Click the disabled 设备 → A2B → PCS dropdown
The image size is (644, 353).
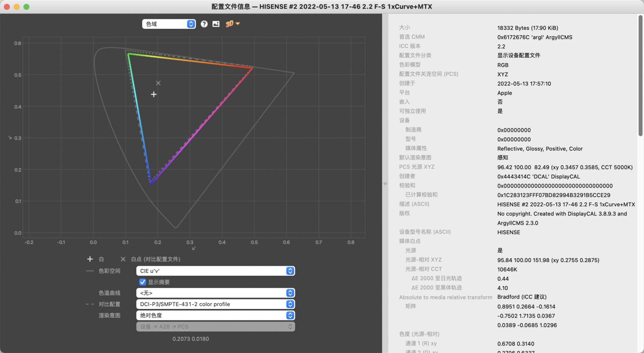215,327
